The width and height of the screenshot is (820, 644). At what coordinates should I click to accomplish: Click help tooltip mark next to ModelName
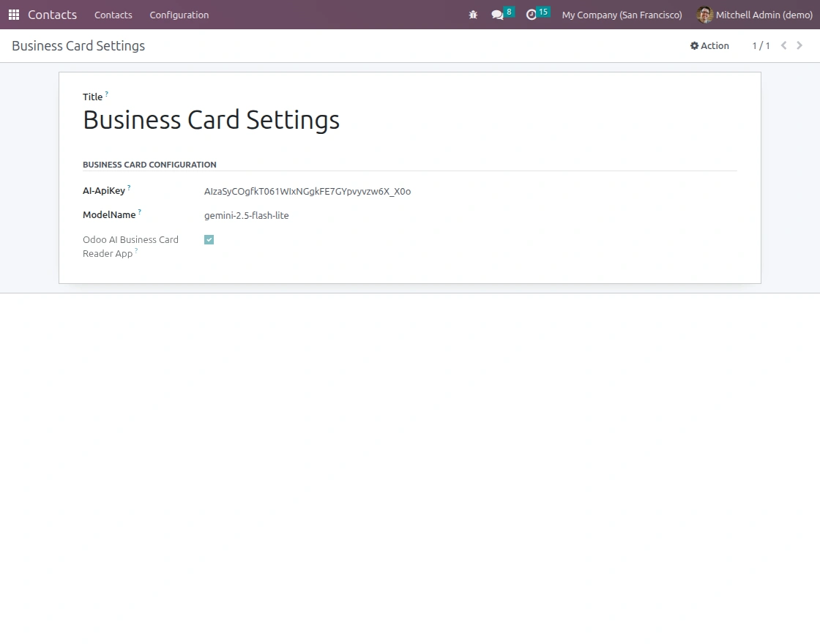[x=140, y=211]
